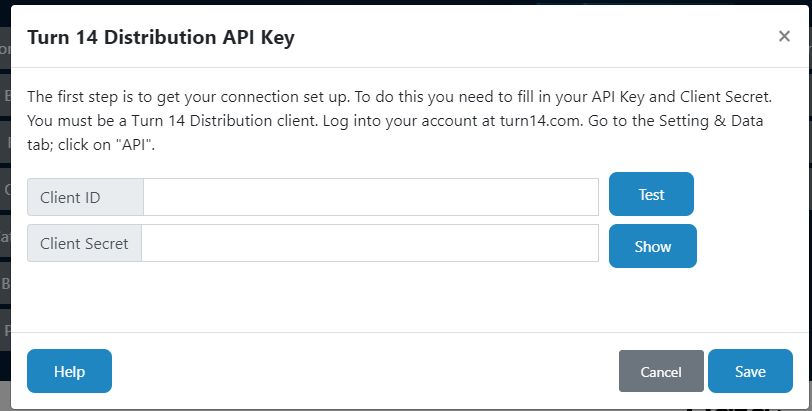Save the API credentials
812x411 pixels.
coord(750,371)
